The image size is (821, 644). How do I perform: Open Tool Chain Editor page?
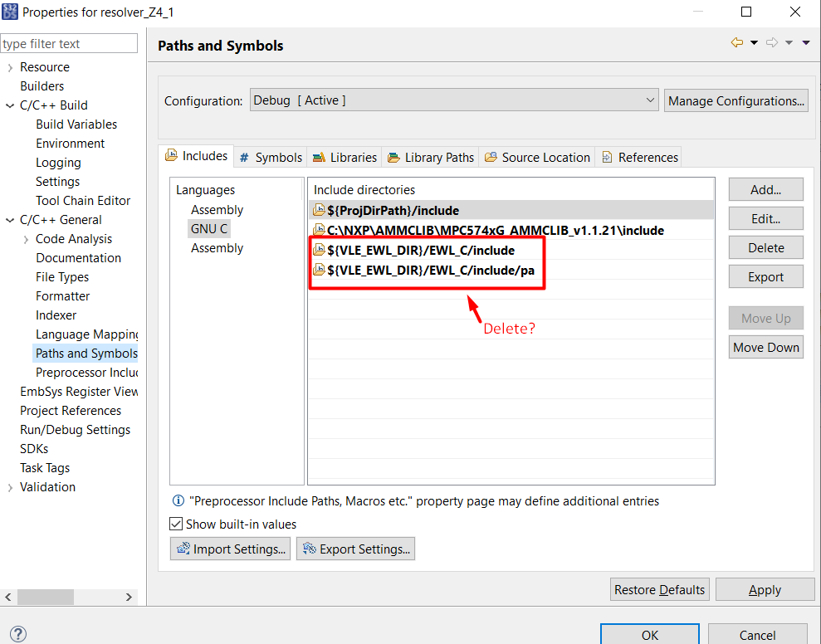pyautogui.click(x=83, y=201)
